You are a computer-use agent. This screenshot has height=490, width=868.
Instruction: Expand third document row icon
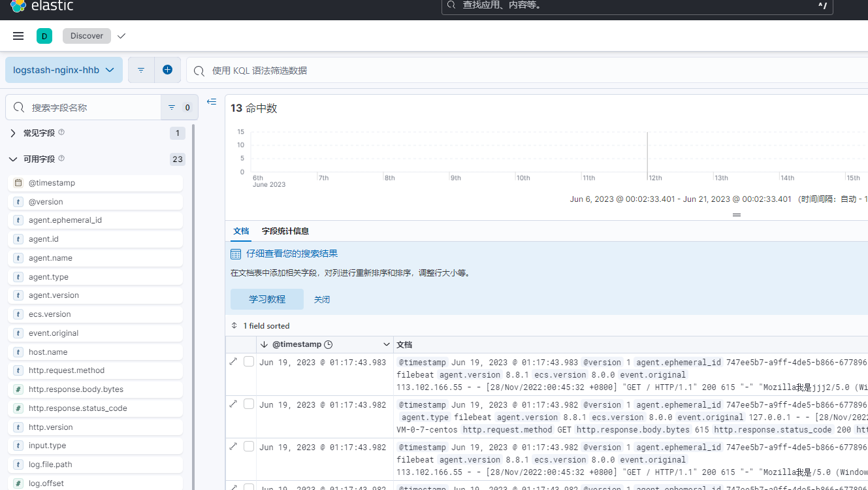coord(233,446)
